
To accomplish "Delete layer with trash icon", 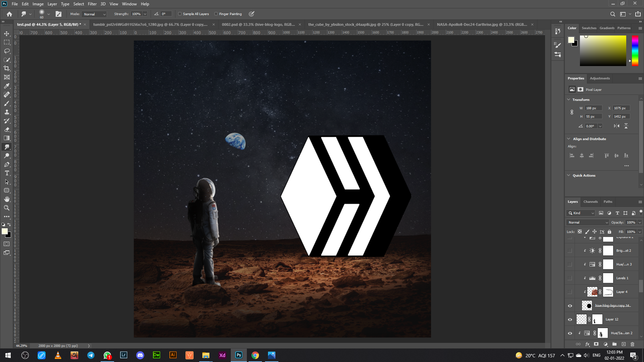I will coord(633,344).
